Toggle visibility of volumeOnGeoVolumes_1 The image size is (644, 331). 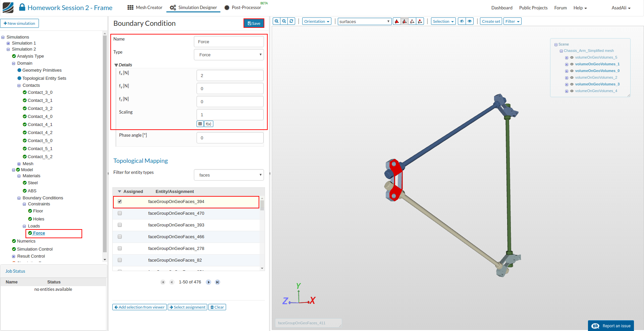pyautogui.click(x=572, y=64)
